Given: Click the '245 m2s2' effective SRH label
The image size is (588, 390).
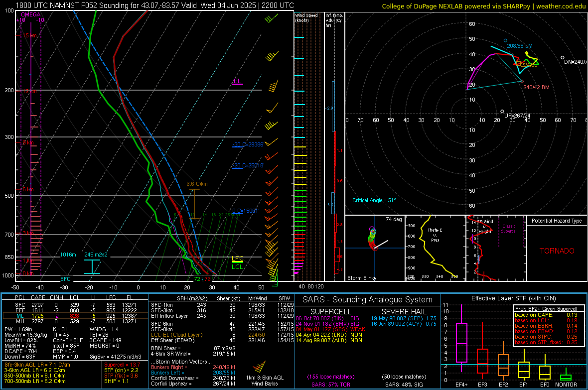Looking at the screenshot, I should tap(96, 255).
